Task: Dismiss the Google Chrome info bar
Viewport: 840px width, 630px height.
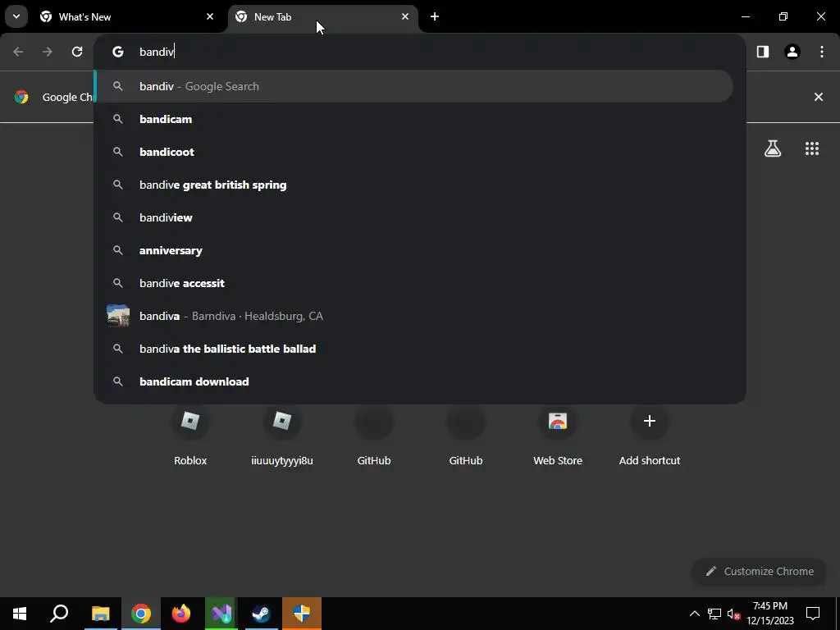Action: (x=818, y=97)
